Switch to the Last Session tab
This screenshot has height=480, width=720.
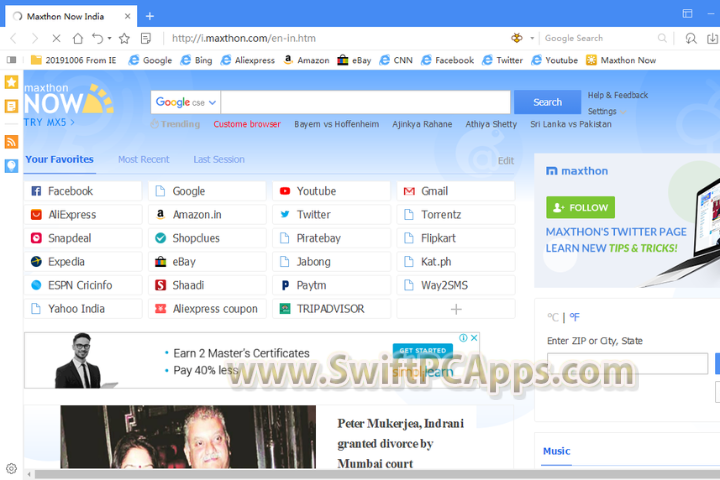(x=219, y=159)
